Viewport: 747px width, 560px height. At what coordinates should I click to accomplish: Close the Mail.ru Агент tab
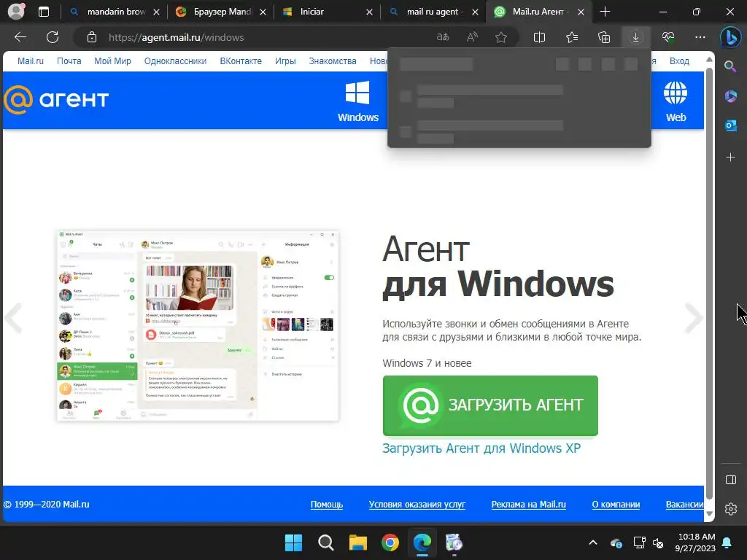pyautogui.click(x=581, y=12)
